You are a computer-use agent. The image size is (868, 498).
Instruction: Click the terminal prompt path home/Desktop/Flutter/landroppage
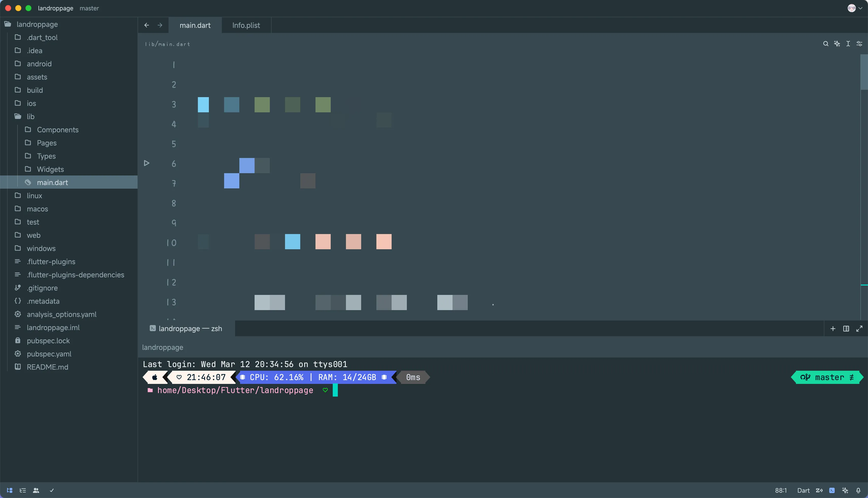click(235, 390)
